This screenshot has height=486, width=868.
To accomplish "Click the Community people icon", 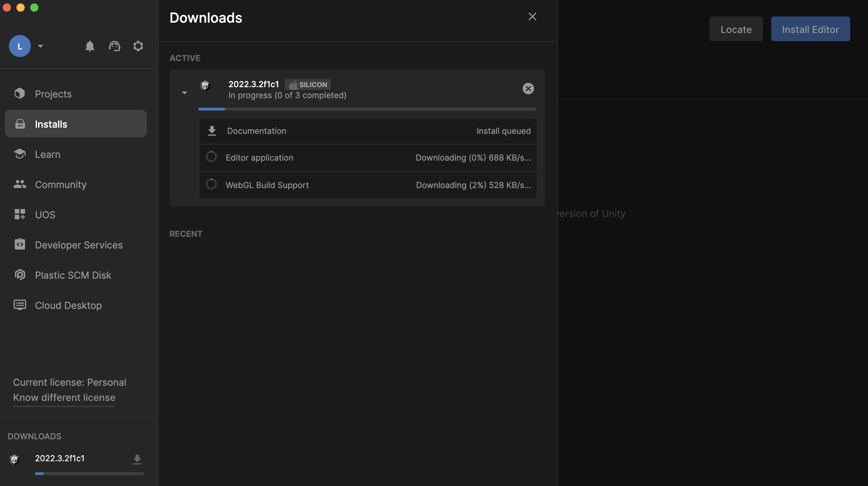I will point(20,184).
